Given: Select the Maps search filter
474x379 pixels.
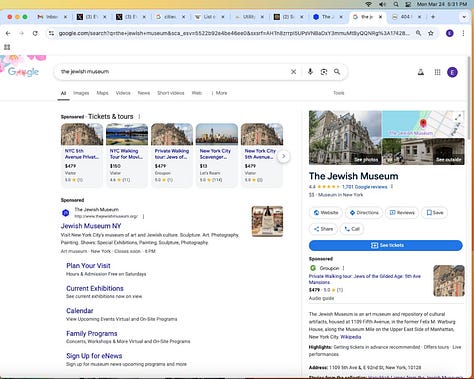Looking at the screenshot, I should 102,93.
